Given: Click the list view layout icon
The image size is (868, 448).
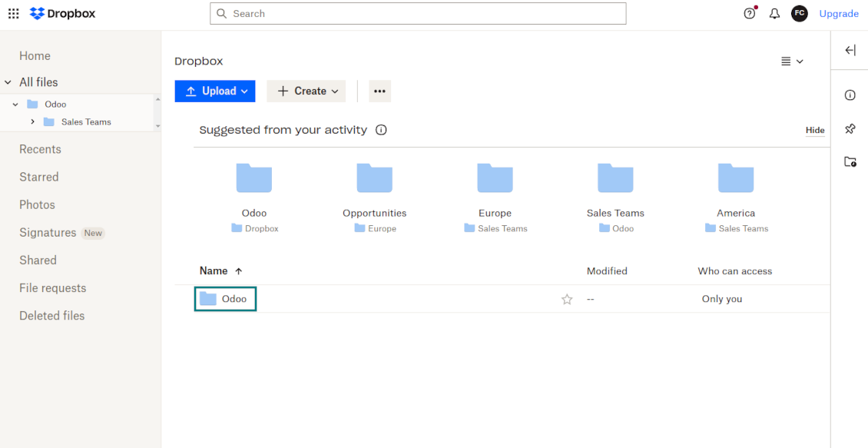Looking at the screenshot, I should coord(786,61).
